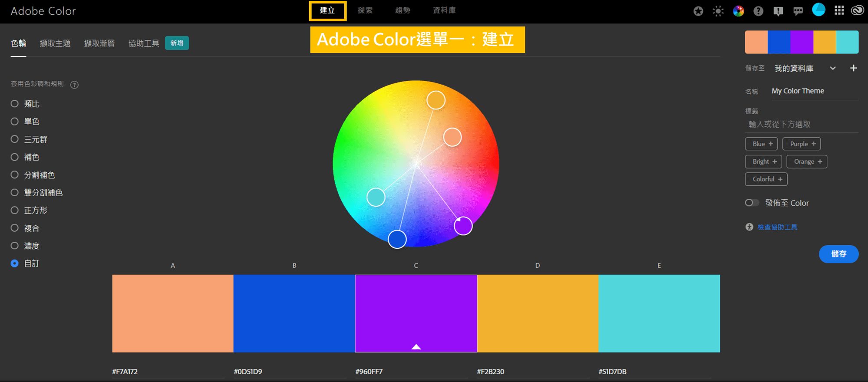Click the hex value #F7A172

coord(125,372)
